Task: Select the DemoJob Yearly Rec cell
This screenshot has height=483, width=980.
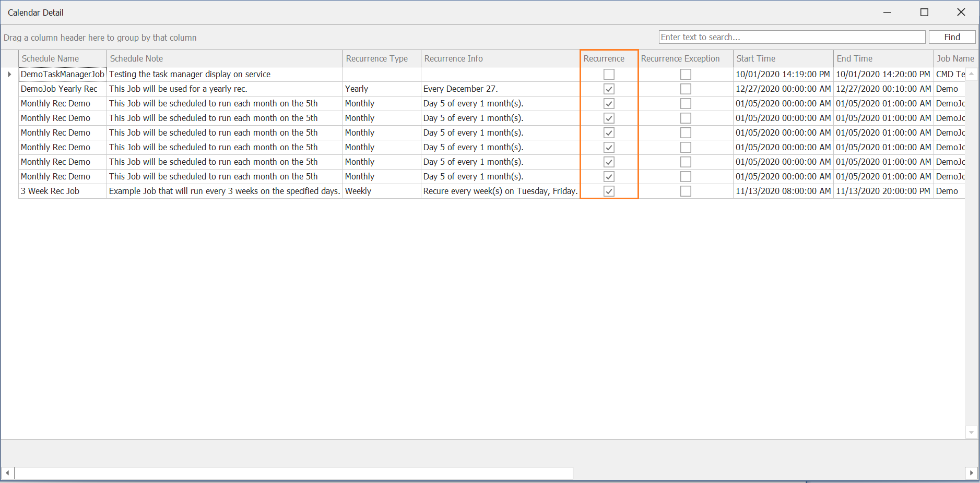Action: click(x=63, y=89)
